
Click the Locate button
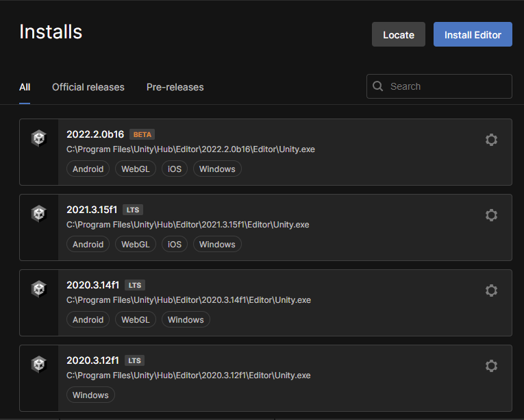(399, 34)
